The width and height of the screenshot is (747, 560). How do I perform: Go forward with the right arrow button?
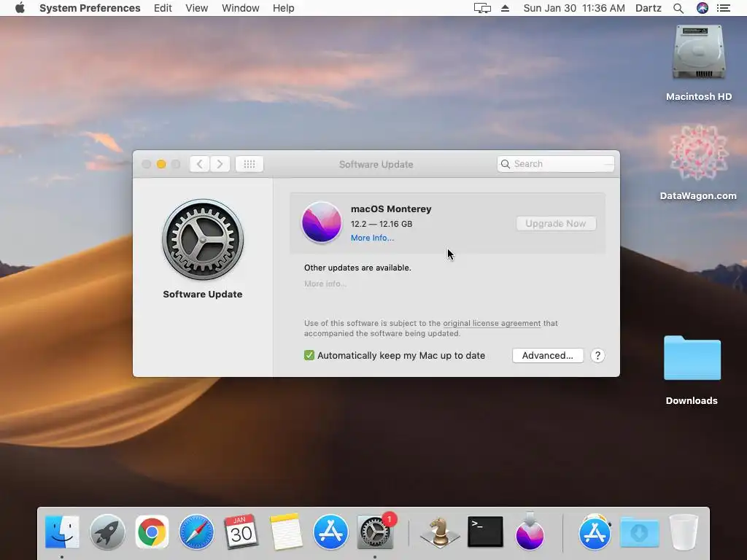click(220, 164)
